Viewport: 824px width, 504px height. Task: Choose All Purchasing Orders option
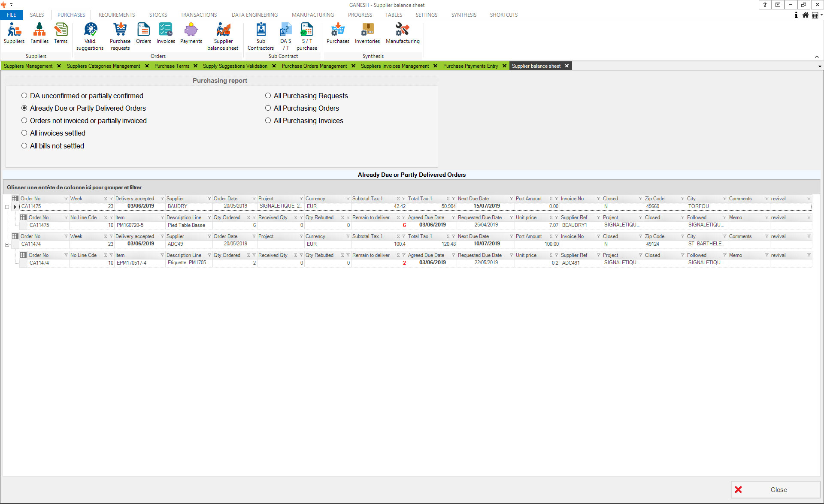268,108
